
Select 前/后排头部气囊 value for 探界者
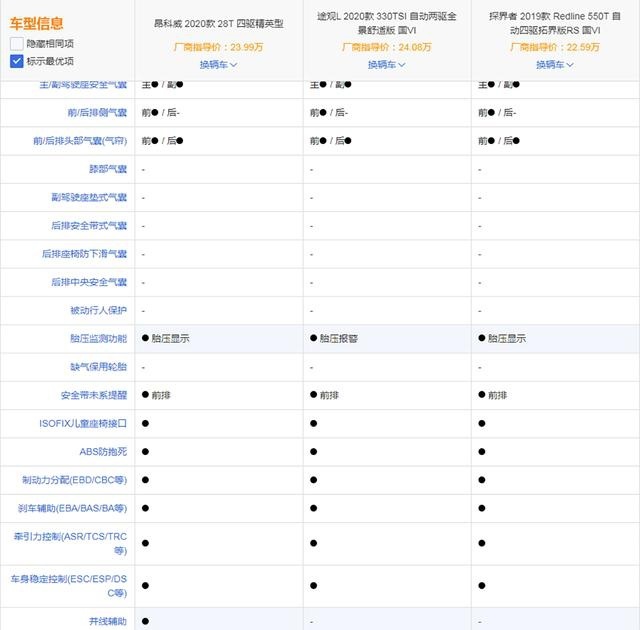click(x=499, y=141)
